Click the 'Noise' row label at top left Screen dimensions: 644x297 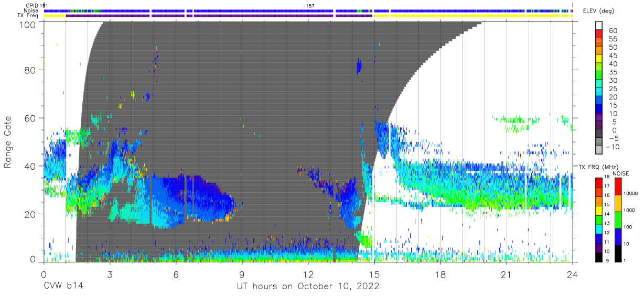coord(31,10)
